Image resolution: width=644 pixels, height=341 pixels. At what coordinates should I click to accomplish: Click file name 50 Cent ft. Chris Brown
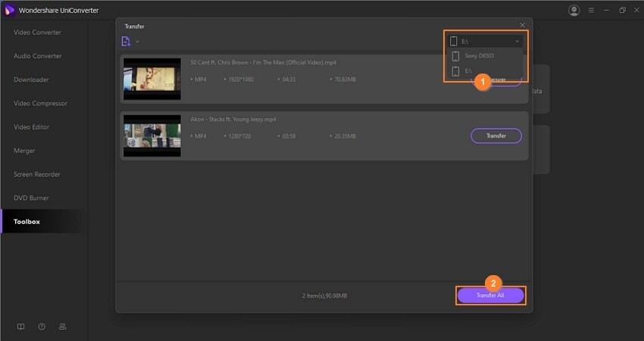[x=263, y=62]
